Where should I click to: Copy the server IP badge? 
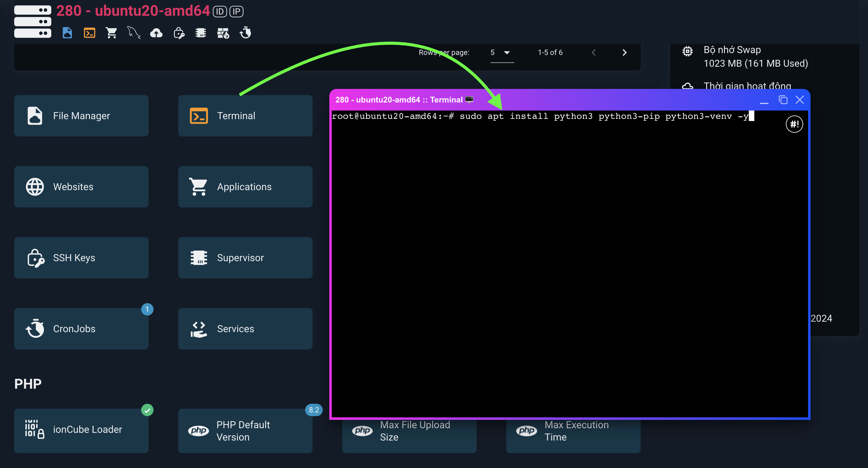pyautogui.click(x=236, y=12)
